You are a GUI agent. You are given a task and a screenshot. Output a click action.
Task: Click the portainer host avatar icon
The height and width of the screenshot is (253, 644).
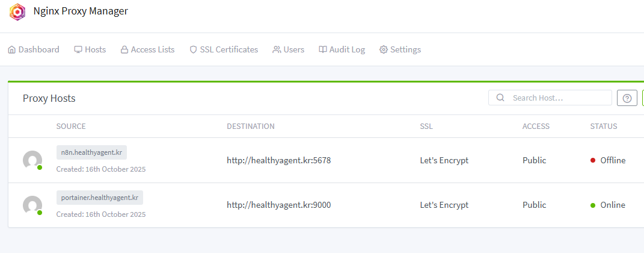pyautogui.click(x=32, y=205)
